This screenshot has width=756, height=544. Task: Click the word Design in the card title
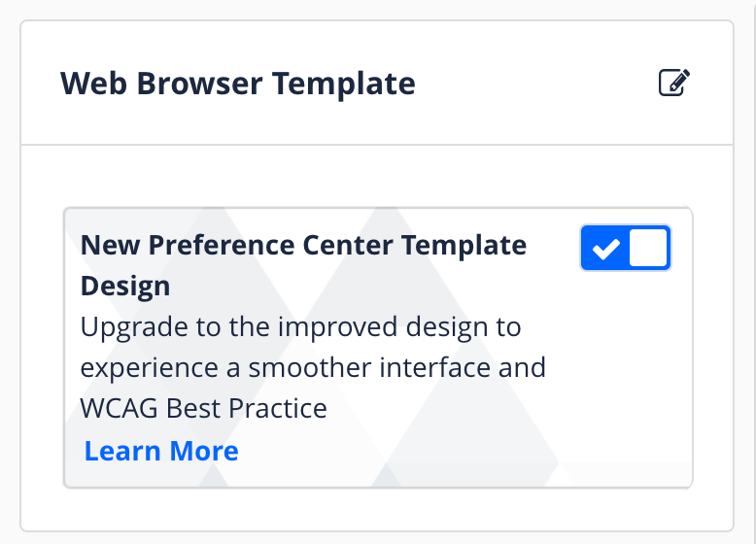point(125,286)
